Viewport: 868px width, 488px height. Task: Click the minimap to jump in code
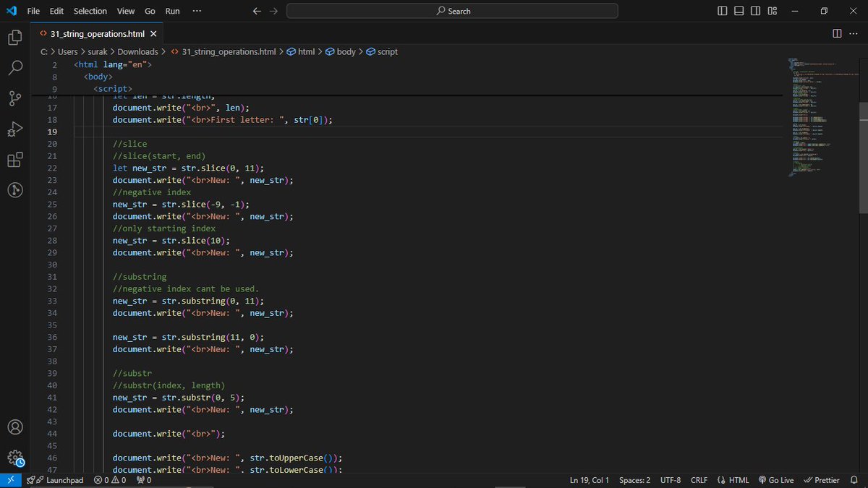coord(810,116)
